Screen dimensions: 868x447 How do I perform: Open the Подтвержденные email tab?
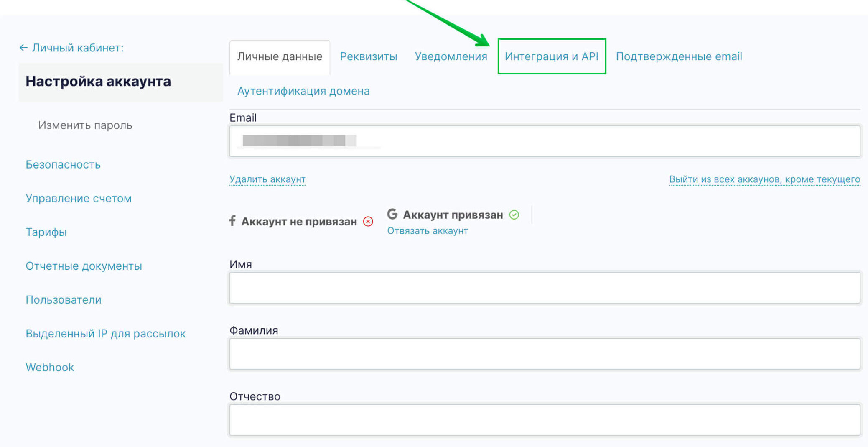(x=679, y=56)
